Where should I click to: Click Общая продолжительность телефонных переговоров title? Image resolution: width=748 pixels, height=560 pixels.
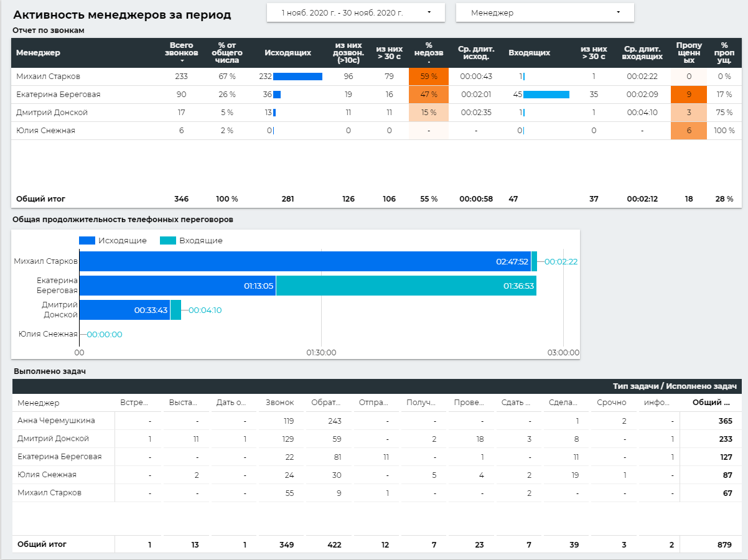pos(123,219)
